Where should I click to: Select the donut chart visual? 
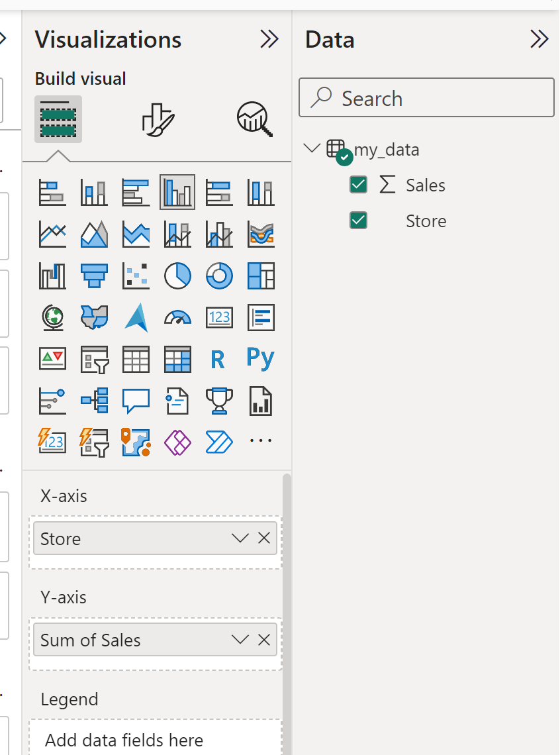point(219,276)
